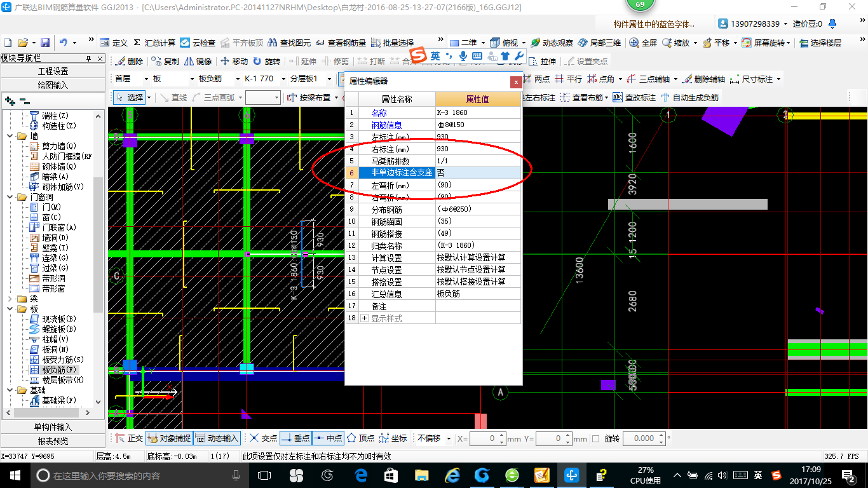Toggle 交点 intersection snap

263,438
